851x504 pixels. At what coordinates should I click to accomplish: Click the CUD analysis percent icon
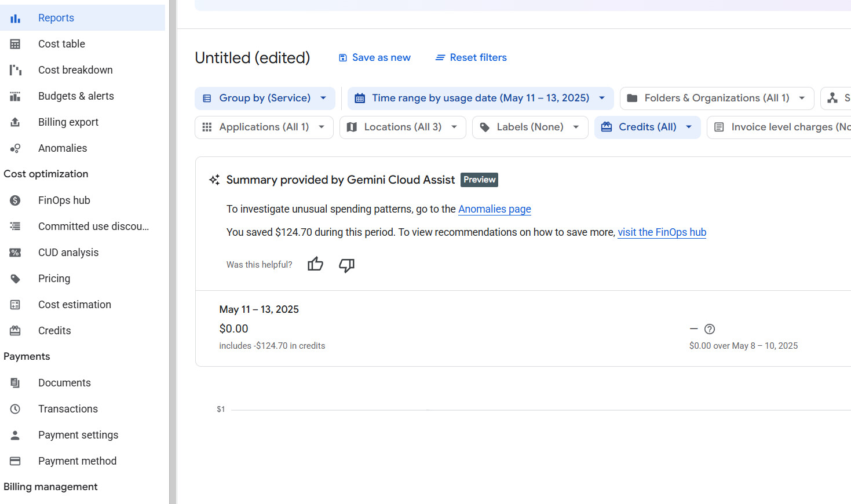[16, 253]
